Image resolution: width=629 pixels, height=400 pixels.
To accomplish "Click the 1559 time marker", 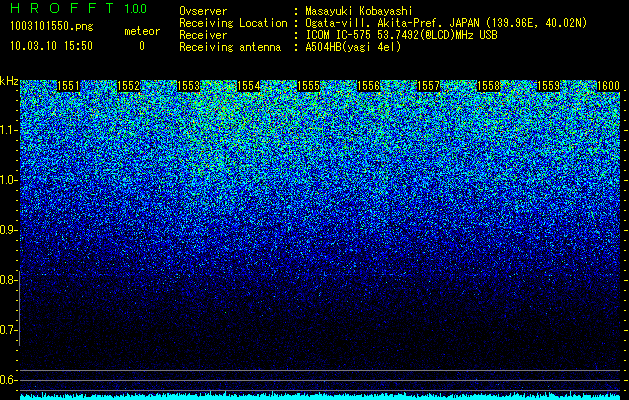I will tap(548, 86).
